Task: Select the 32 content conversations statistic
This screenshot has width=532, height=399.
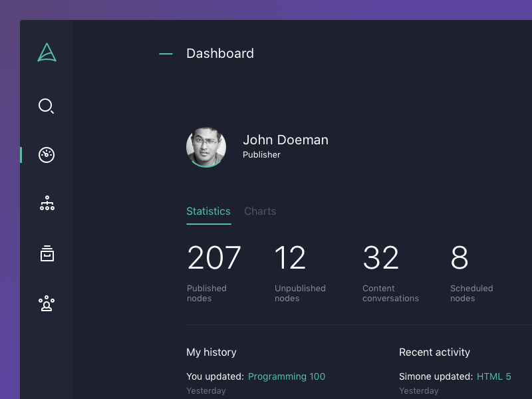Action: 380,258
